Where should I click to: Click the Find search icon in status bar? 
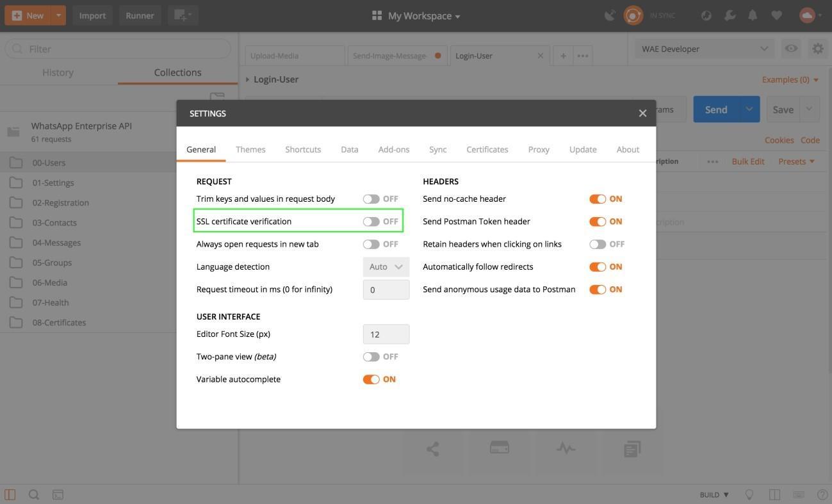(34, 494)
